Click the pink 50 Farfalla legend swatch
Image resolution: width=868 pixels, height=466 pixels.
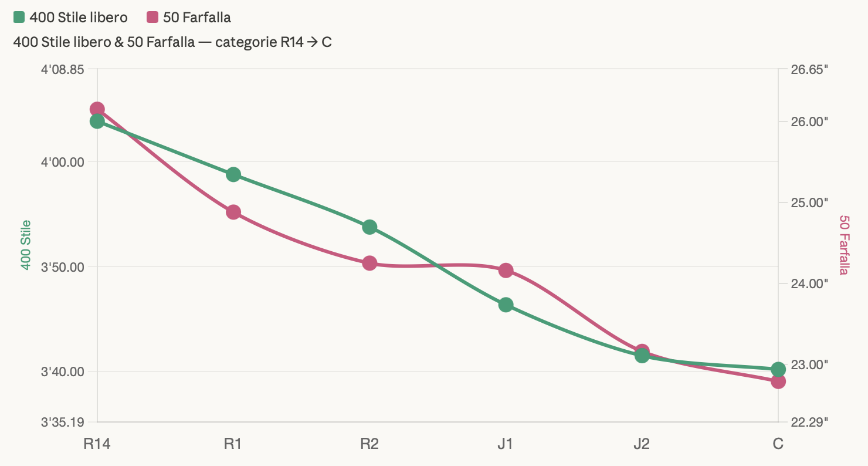click(x=152, y=18)
